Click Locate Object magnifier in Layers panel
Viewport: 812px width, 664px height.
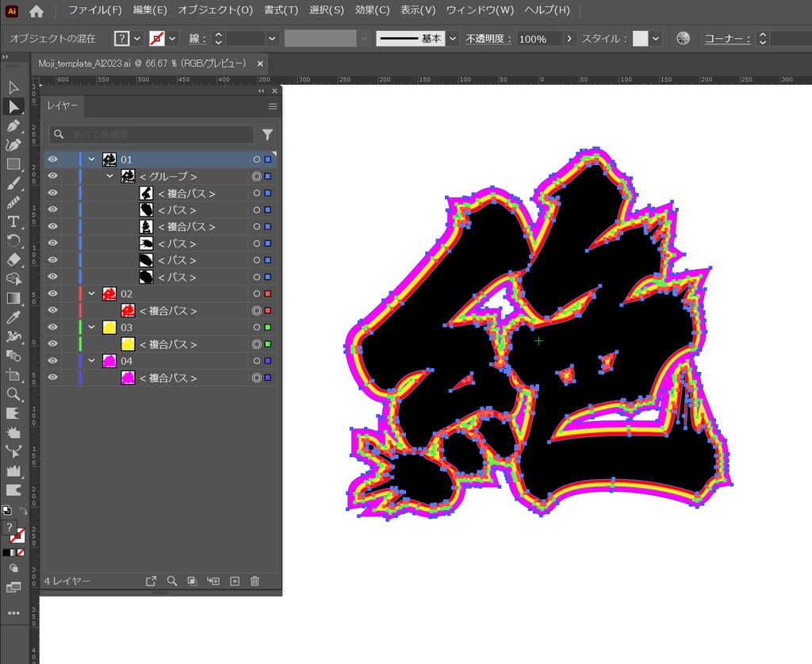(x=172, y=581)
